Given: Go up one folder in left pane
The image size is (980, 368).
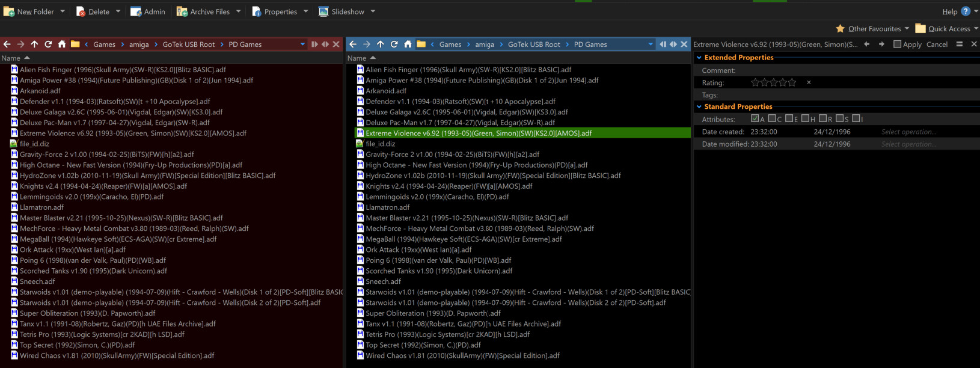Looking at the screenshot, I should click(x=34, y=44).
